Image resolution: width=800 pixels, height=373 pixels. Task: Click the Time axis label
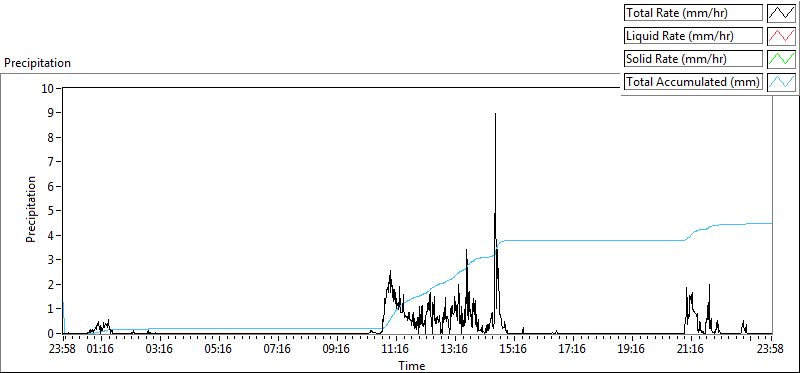click(x=412, y=365)
